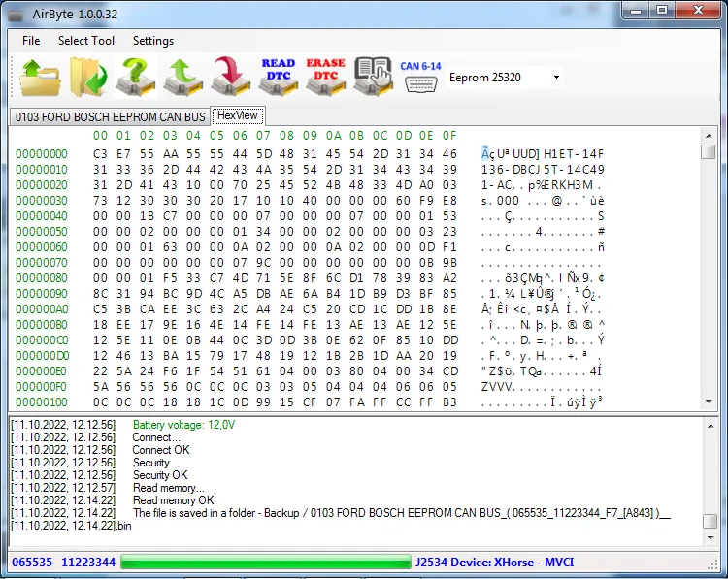The width and height of the screenshot is (728, 579).
Task: Open the Settings menu
Action: (x=153, y=41)
